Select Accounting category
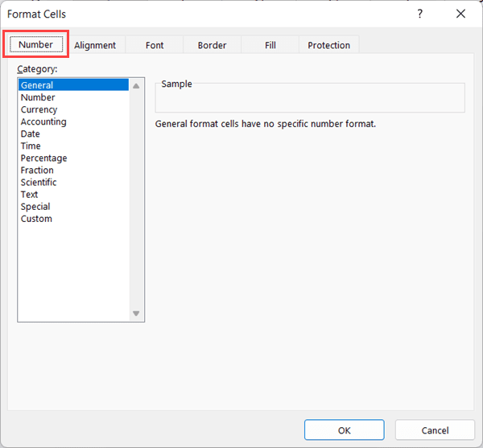 point(43,121)
